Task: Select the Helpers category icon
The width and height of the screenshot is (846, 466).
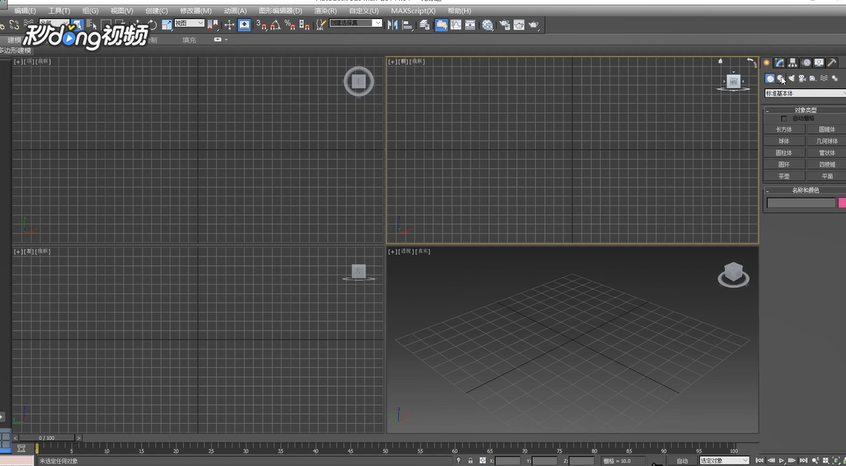Action: coord(813,79)
